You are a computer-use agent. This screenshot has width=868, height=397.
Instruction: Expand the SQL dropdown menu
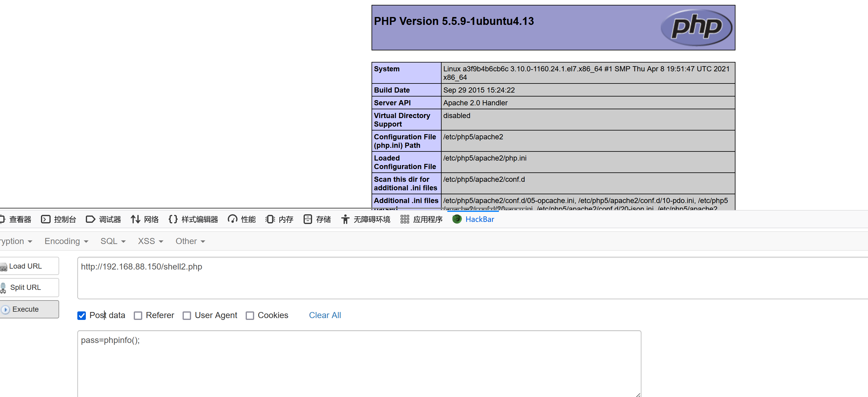[x=113, y=241]
